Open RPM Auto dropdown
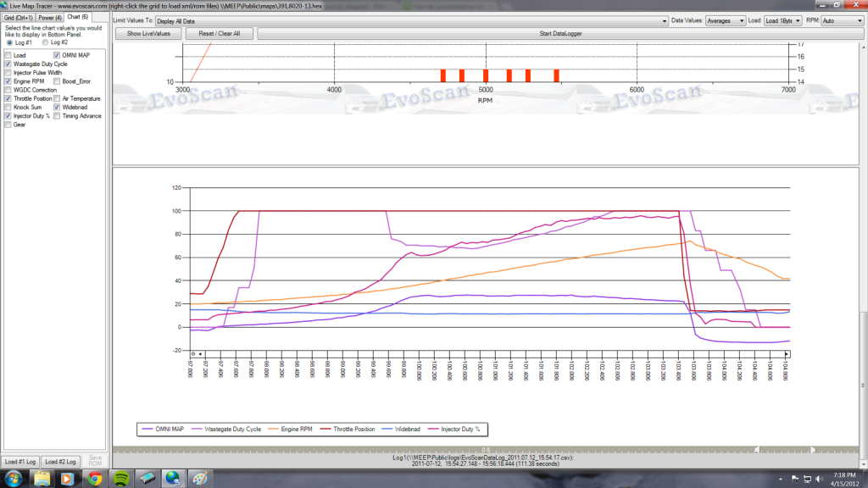 click(842, 21)
